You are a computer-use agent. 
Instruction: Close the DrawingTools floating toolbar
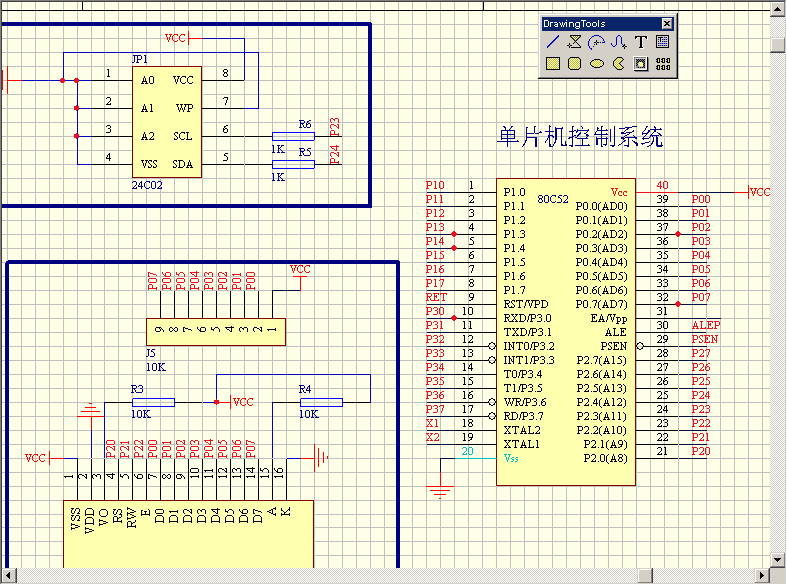(x=667, y=24)
